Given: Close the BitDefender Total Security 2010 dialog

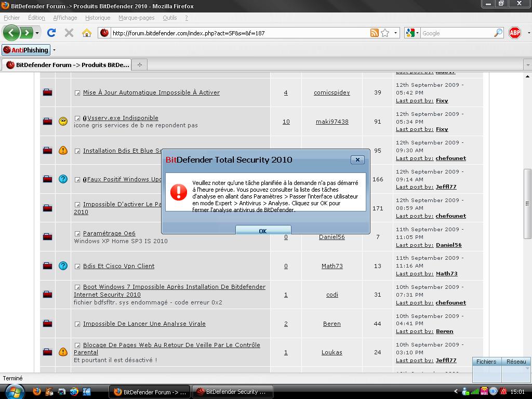Looking at the screenshot, I should coord(357,160).
